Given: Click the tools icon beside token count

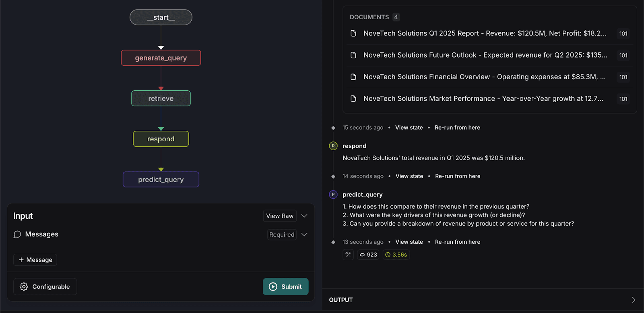Looking at the screenshot, I should [x=348, y=255].
